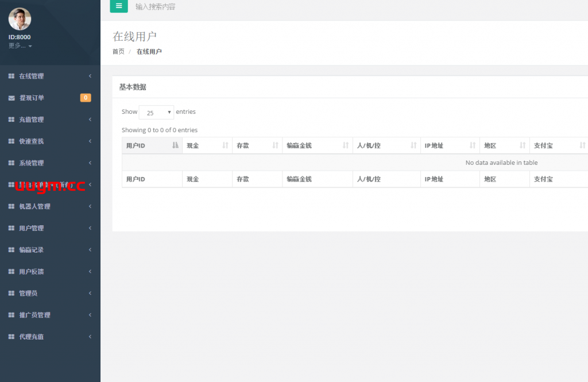Open the Show entries count dropdown
This screenshot has width=588, height=382.
coord(156,113)
